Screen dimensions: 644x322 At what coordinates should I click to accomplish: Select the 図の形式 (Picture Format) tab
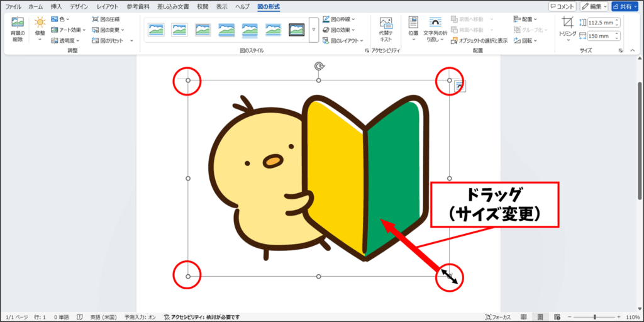(269, 6)
